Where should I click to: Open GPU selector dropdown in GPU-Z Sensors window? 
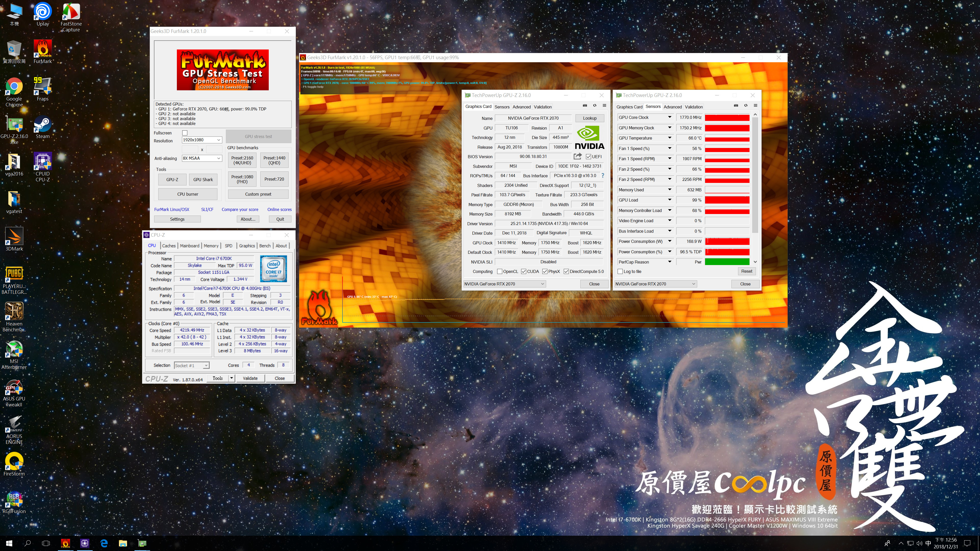point(655,284)
